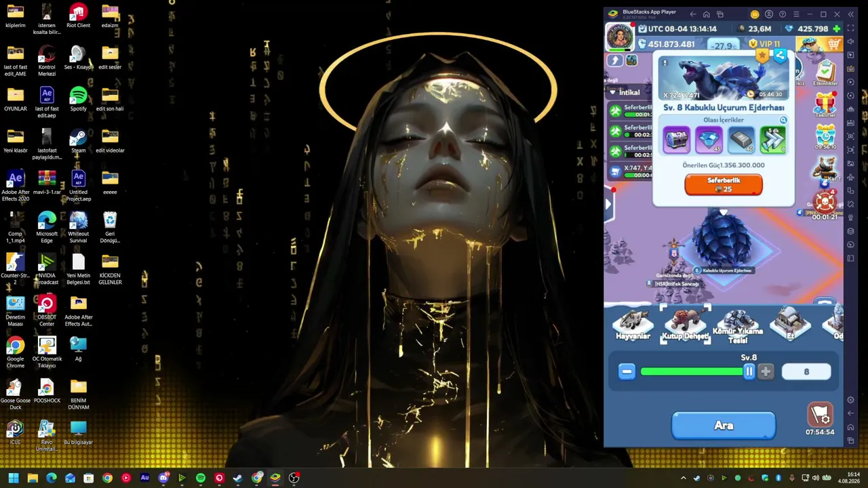Viewport: 868px width, 488px height.
Task: Select the 5 dk speedup reward
Action: [773, 140]
